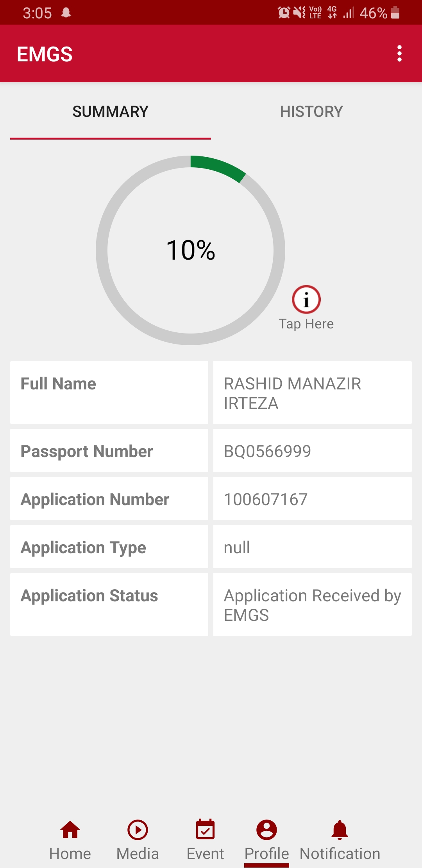The width and height of the screenshot is (422, 868).
Task: Select application number 100607167
Action: [266, 499]
